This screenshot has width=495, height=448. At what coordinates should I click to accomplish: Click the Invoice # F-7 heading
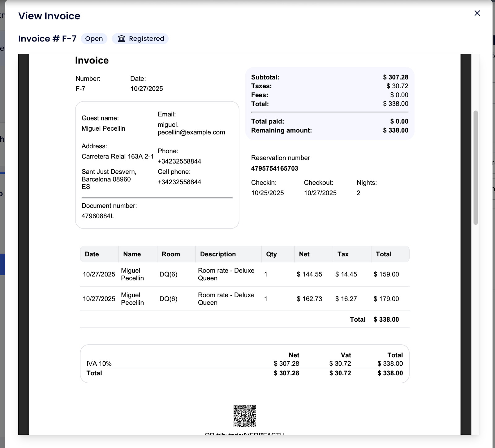click(x=47, y=39)
